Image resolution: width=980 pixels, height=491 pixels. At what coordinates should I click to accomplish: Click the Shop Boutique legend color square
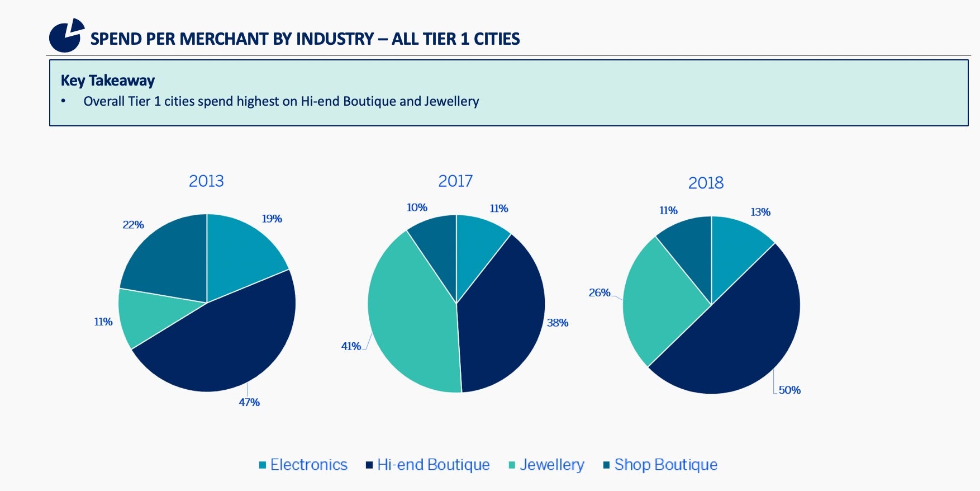[607, 465]
